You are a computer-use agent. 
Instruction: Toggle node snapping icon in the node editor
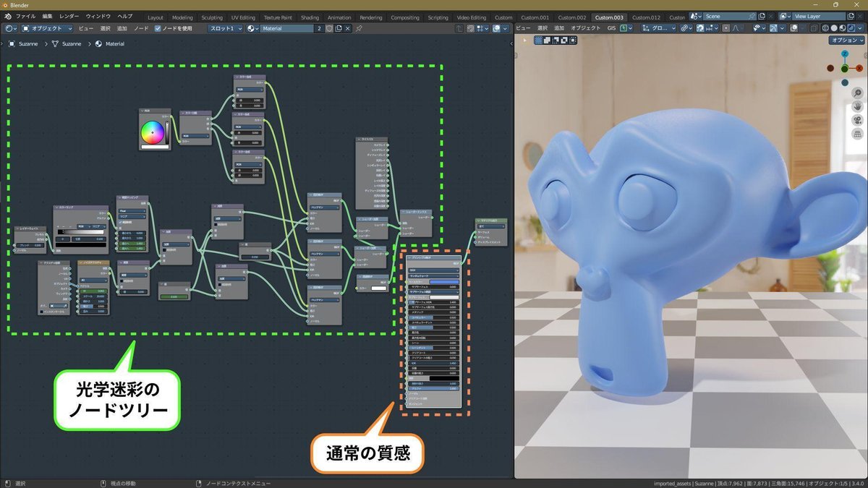(x=469, y=28)
